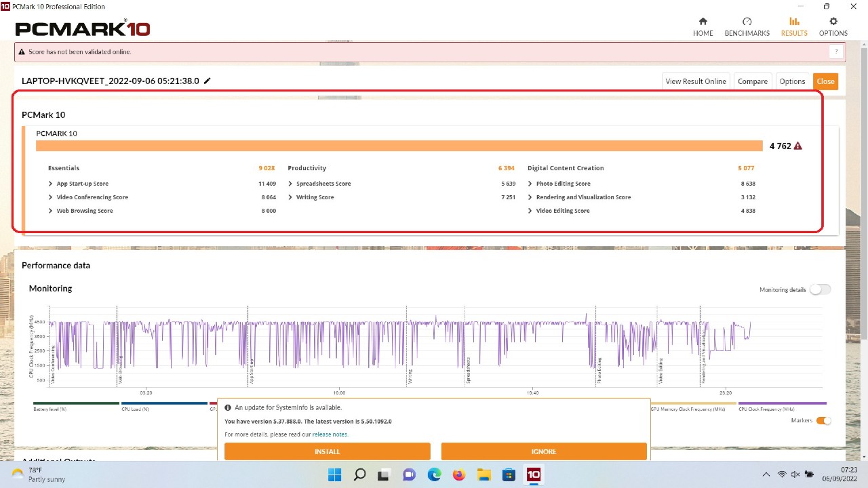Viewport: 868px width, 488px height.
Task: Open the HOME page icon
Action: click(703, 22)
